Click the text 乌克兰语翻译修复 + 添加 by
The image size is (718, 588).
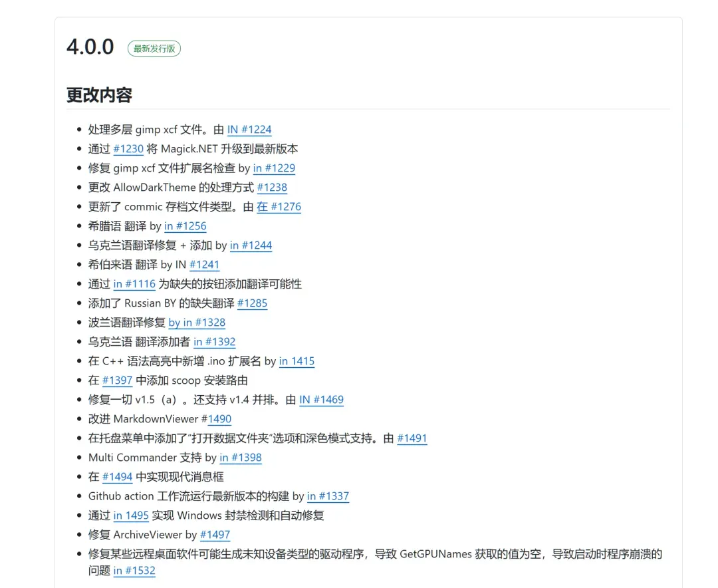[x=158, y=245]
